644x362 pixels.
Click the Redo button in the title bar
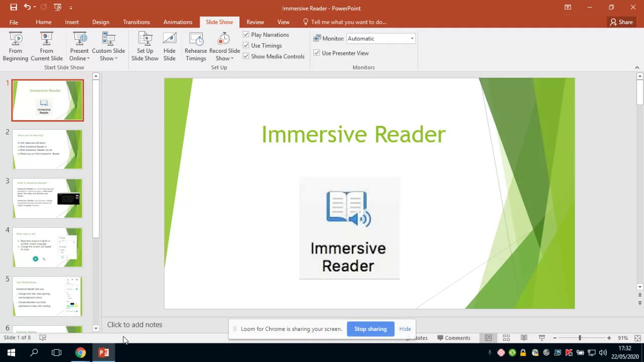click(x=43, y=8)
